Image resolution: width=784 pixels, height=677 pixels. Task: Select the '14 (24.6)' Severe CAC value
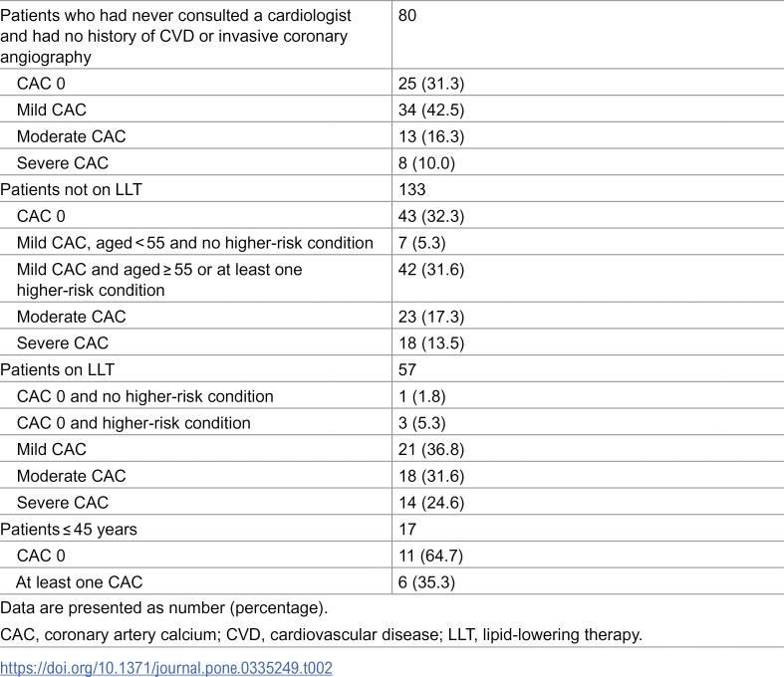click(x=431, y=503)
